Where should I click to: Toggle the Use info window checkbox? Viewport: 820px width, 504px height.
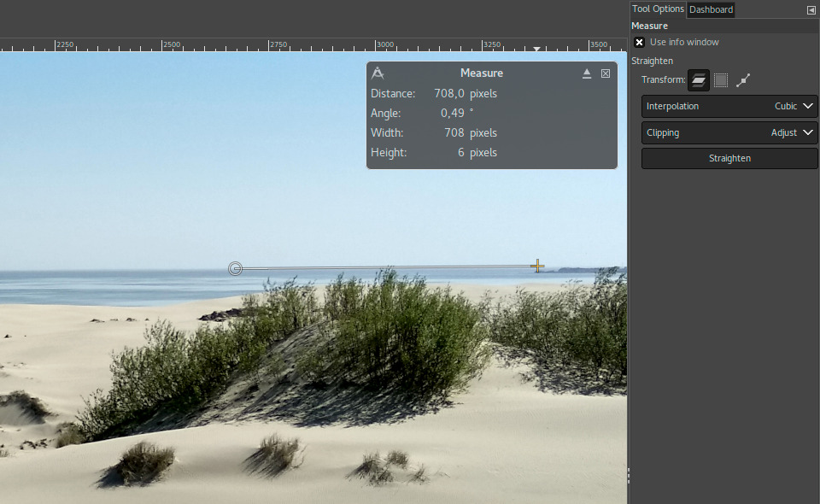[x=639, y=42]
